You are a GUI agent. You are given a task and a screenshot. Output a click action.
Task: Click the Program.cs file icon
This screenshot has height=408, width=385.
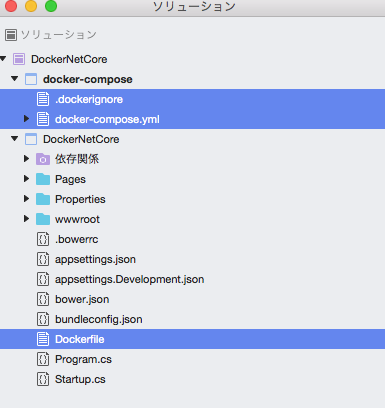43,359
